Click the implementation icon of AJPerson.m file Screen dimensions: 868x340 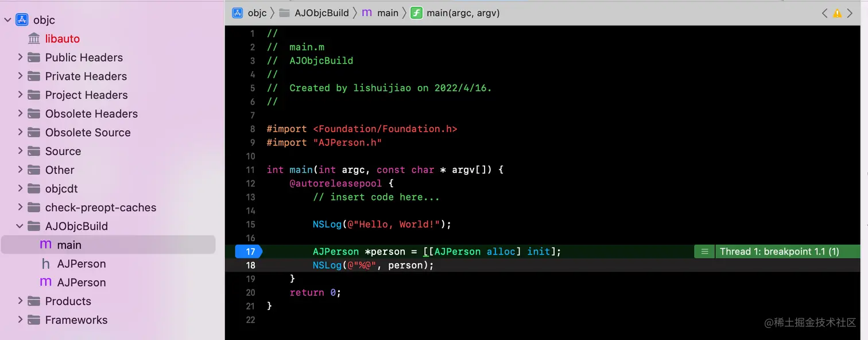pyautogui.click(x=46, y=282)
